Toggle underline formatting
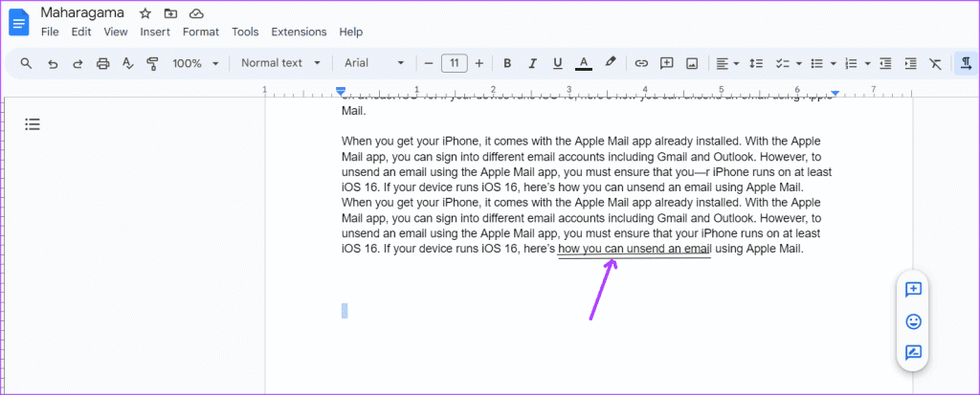The height and width of the screenshot is (395, 980). coord(558,63)
